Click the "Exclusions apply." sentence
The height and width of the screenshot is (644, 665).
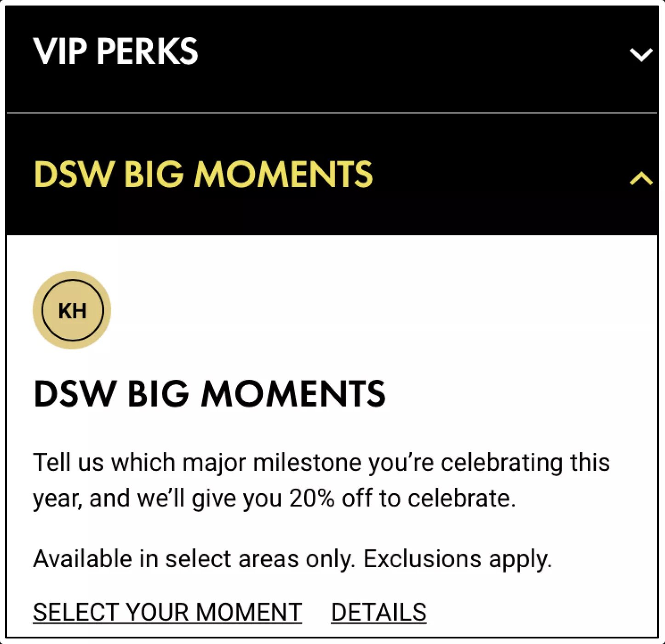click(457, 559)
